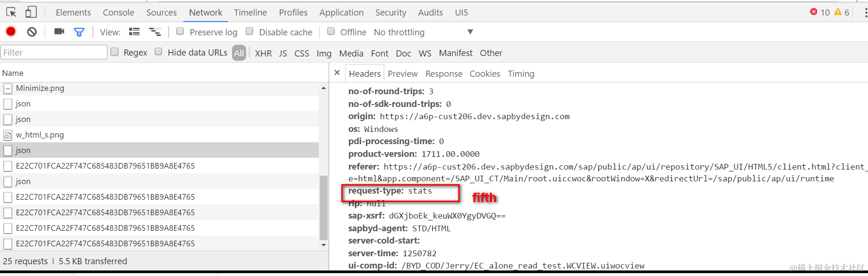The height and width of the screenshot is (276, 868).
Task: Open the Timing details tab
Action: click(x=521, y=73)
